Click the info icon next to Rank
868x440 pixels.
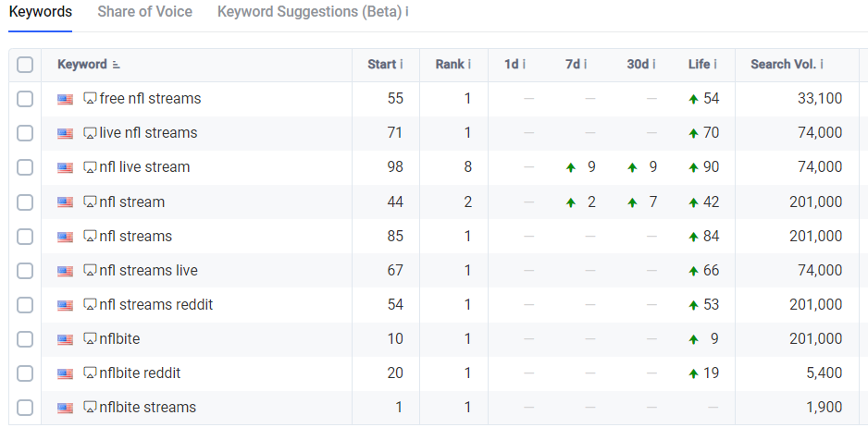(469, 64)
